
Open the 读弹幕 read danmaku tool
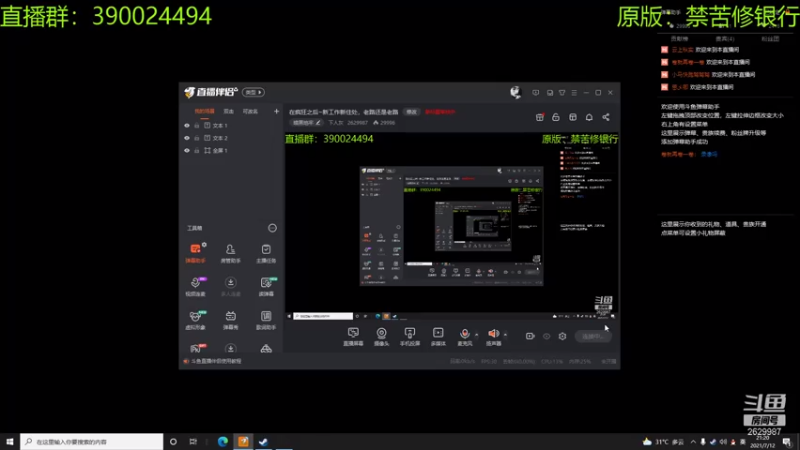(x=266, y=286)
